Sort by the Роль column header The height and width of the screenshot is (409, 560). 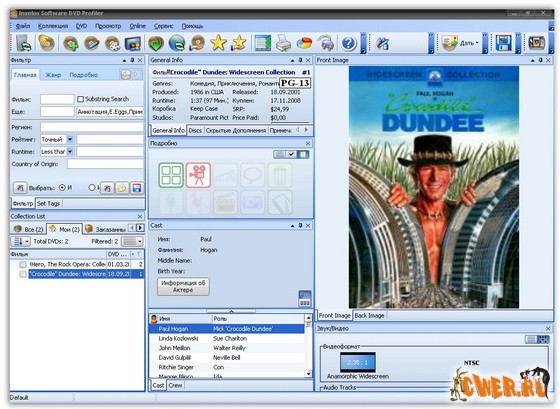257,319
